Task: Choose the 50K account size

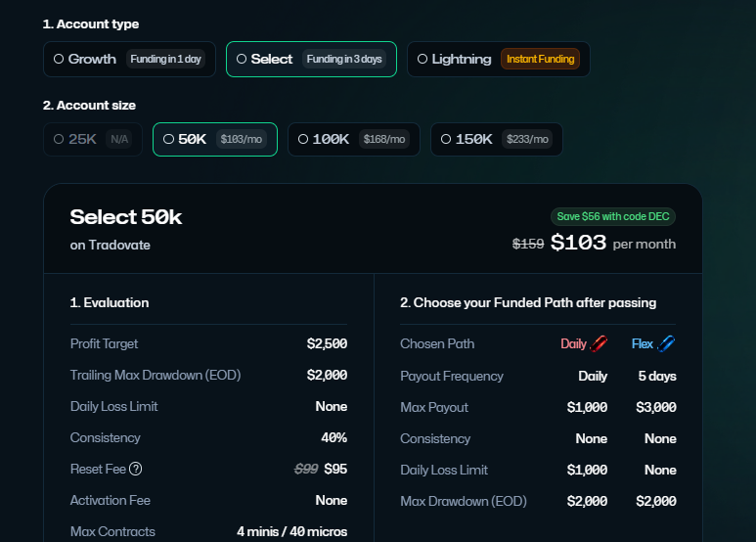Action: click(192, 139)
